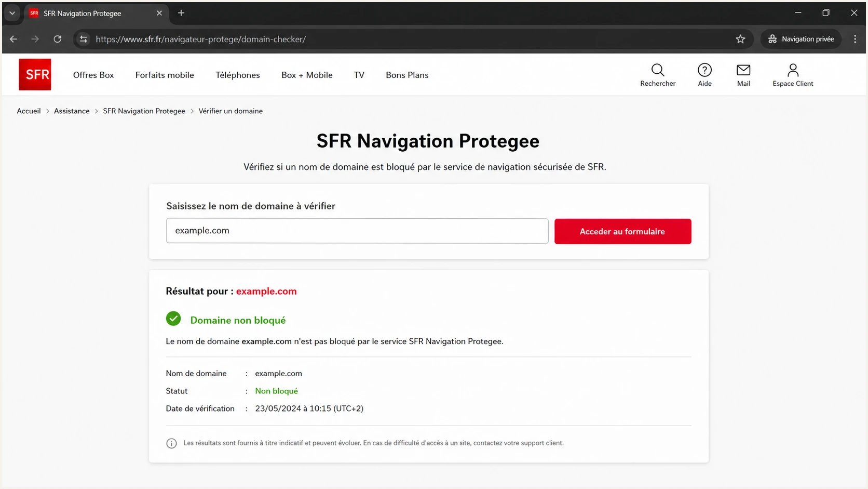Click the Statut label
Image resolution: width=868 pixels, height=489 pixels.
(177, 391)
